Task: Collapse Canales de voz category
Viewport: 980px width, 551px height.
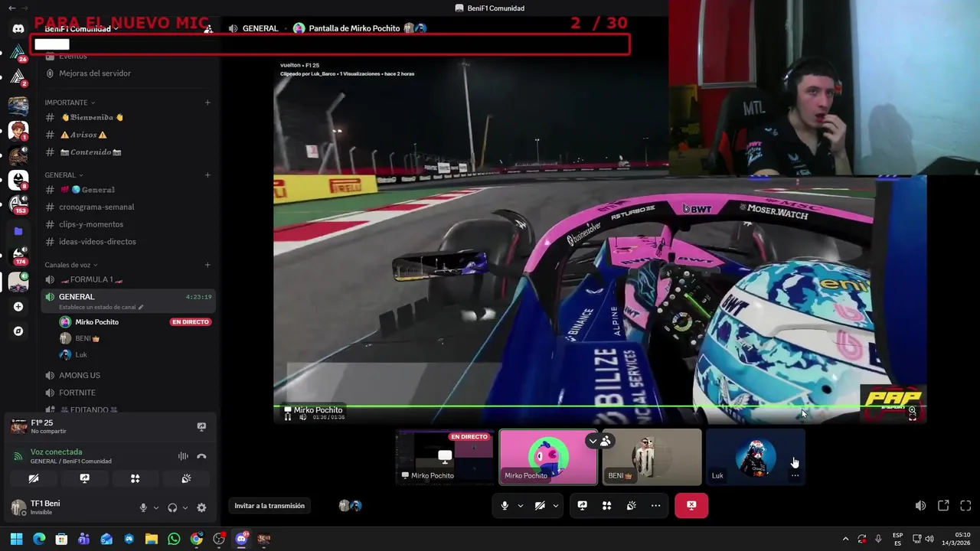Action: pos(71,266)
